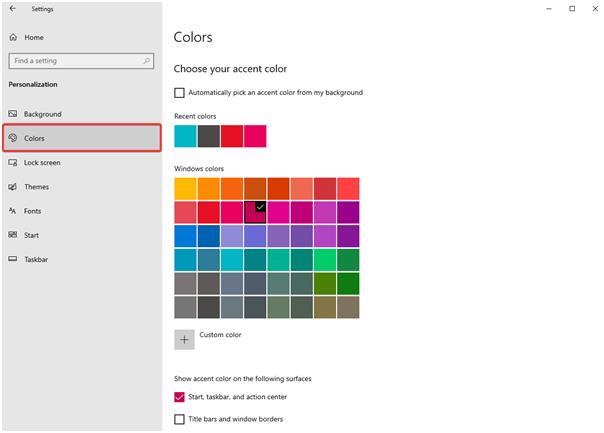Enable automatic accent color from background
Viewport: 604px width, 433px height.
[x=180, y=93]
